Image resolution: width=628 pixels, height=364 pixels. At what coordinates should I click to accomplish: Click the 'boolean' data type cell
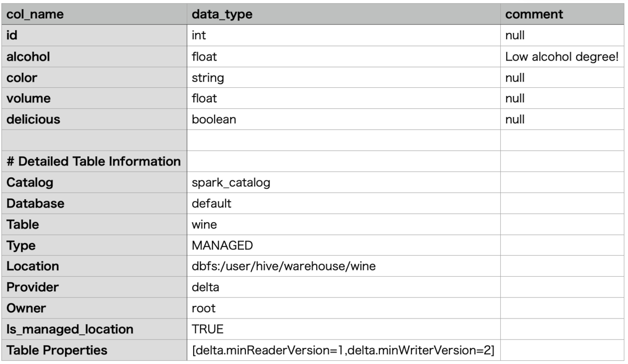[343, 120]
